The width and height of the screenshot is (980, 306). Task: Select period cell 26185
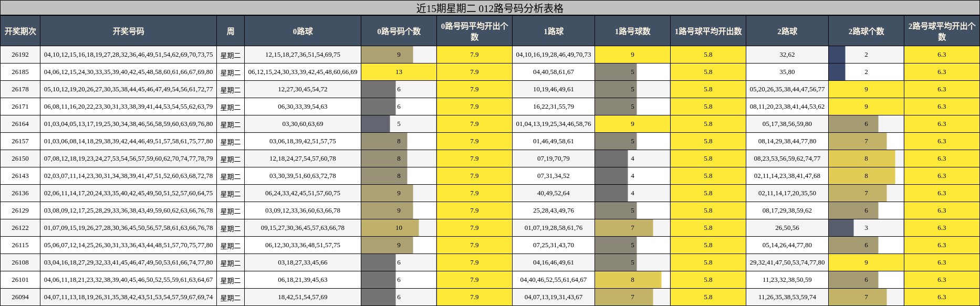pos(20,72)
